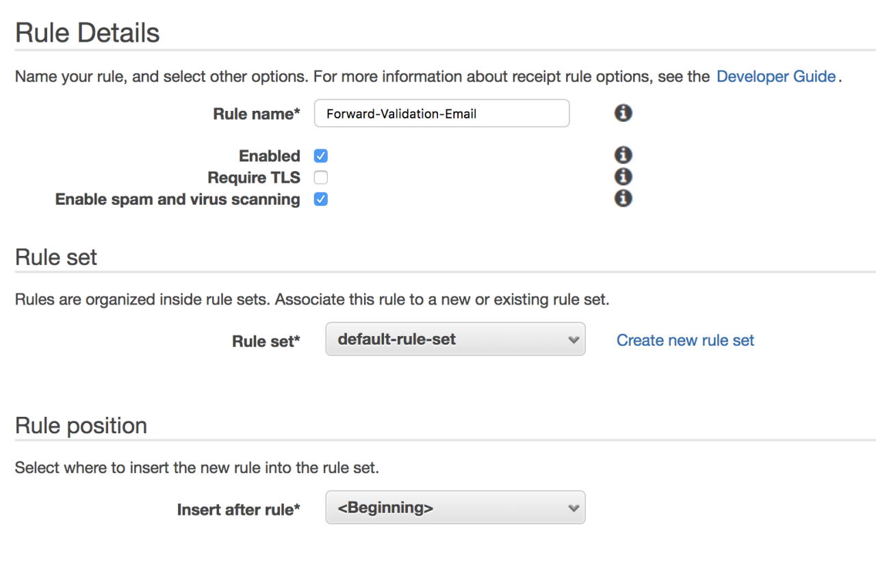Expand the Insert after rule dropdown
Viewport: 876px width, 588px height.
pos(455,508)
